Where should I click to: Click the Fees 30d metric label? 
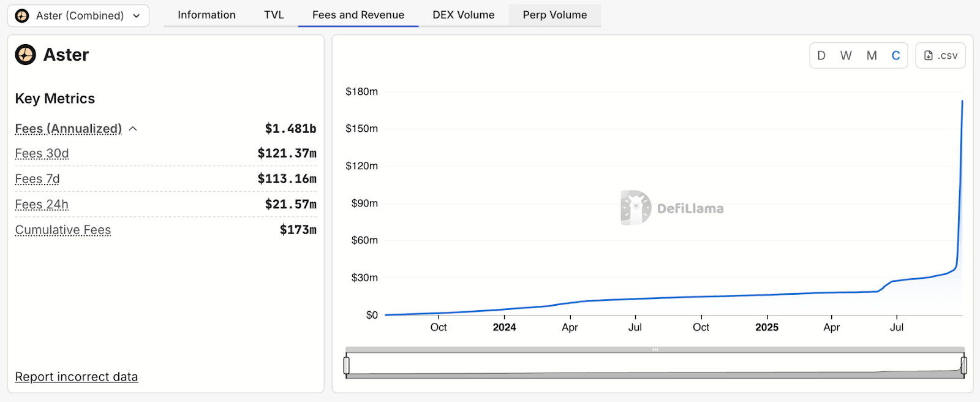click(42, 154)
